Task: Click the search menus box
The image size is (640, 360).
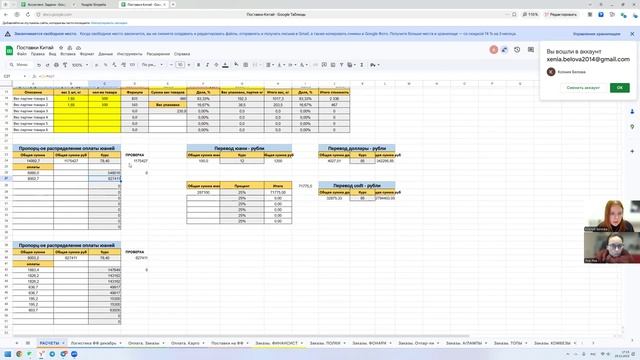Action: (x=20, y=65)
